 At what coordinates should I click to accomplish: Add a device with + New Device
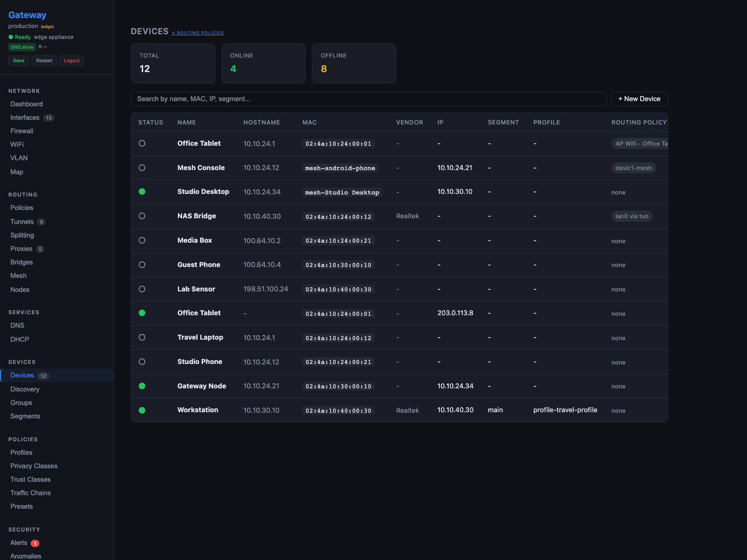pos(639,99)
